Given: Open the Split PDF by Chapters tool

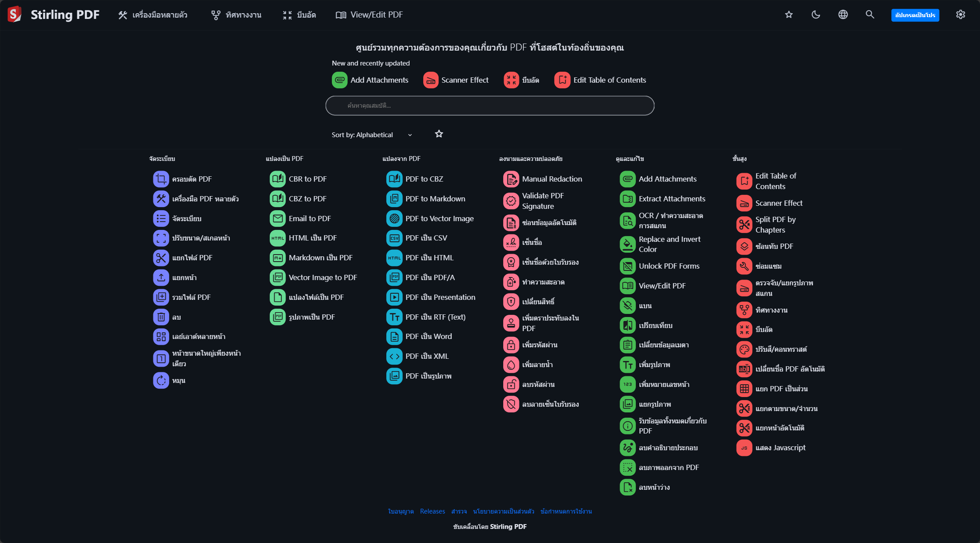Looking at the screenshot, I should (x=775, y=225).
